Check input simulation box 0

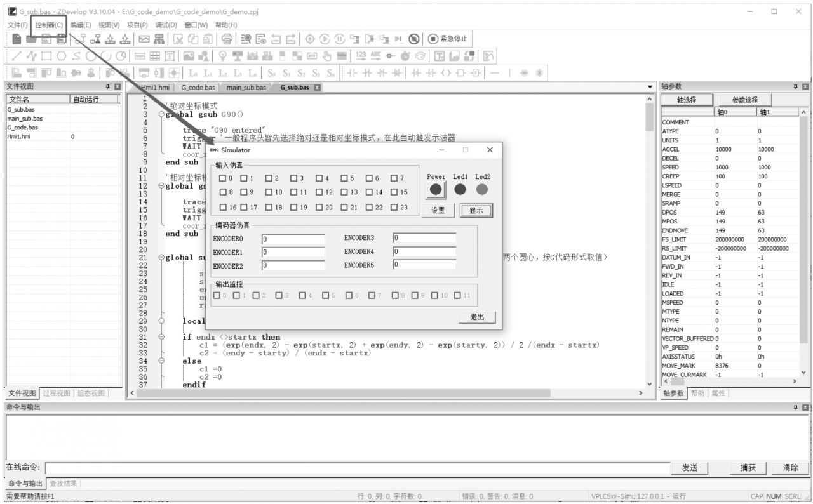point(222,178)
